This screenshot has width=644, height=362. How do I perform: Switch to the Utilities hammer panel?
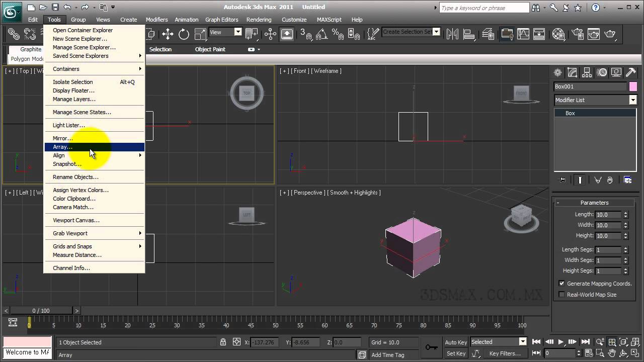click(631, 73)
